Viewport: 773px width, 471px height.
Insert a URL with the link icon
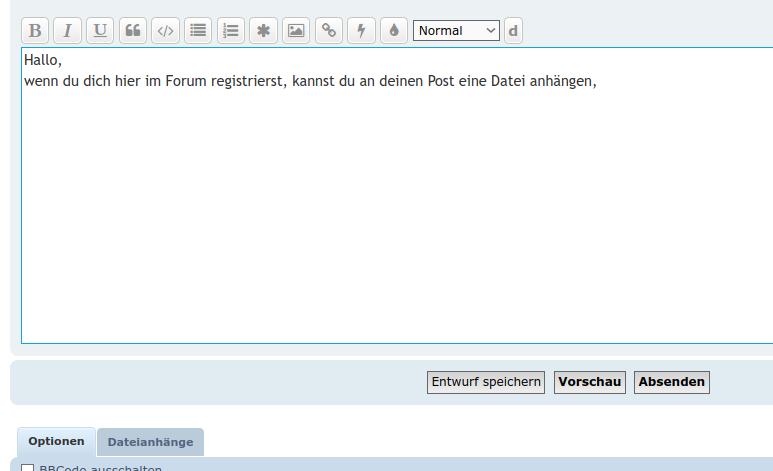(x=328, y=30)
